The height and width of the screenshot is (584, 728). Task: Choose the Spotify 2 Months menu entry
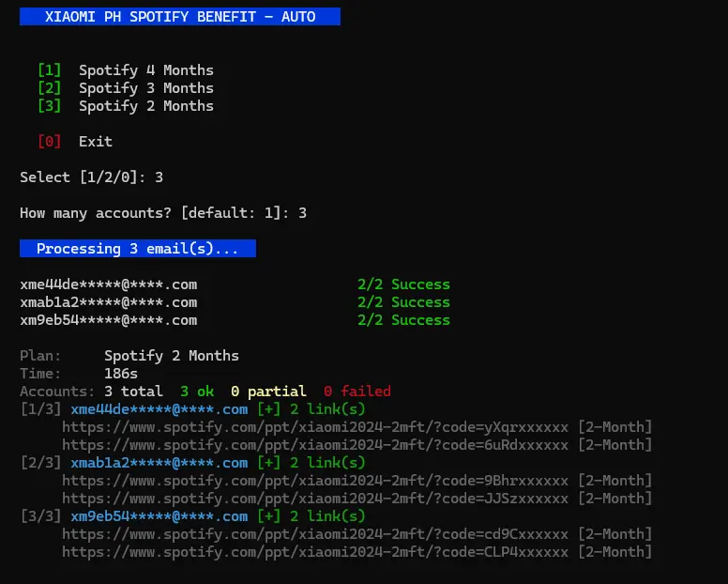pos(145,106)
